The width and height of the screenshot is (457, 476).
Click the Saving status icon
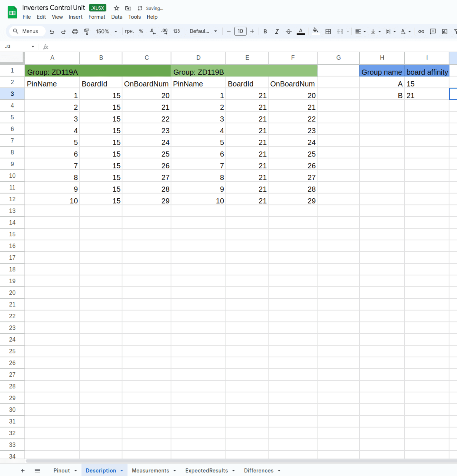pyautogui.click(x=140, y=8)
